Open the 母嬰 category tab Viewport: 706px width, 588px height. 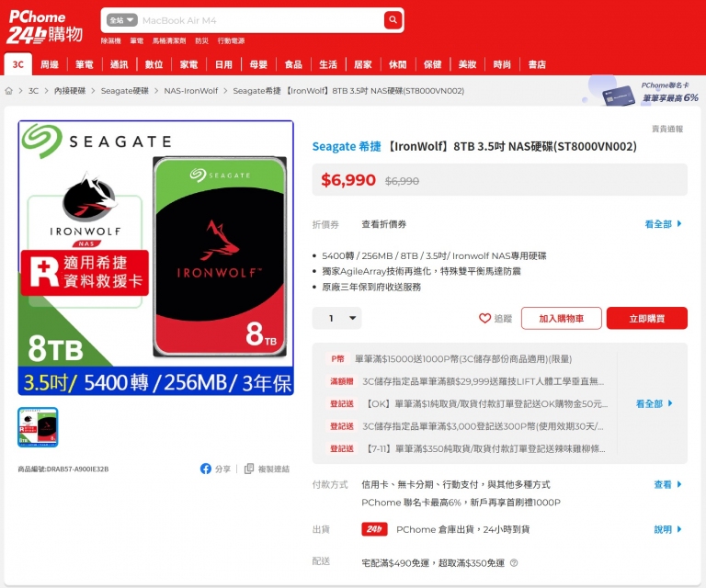(258, 64)
